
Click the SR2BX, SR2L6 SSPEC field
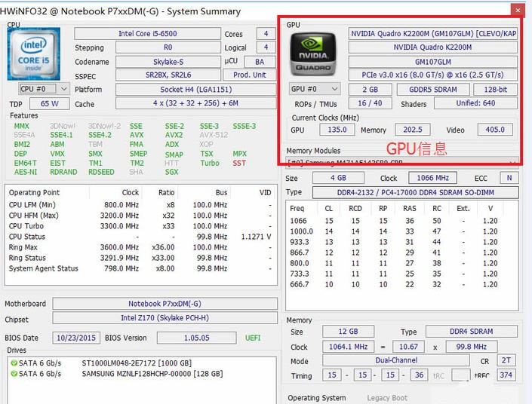(x=168, y=75)
